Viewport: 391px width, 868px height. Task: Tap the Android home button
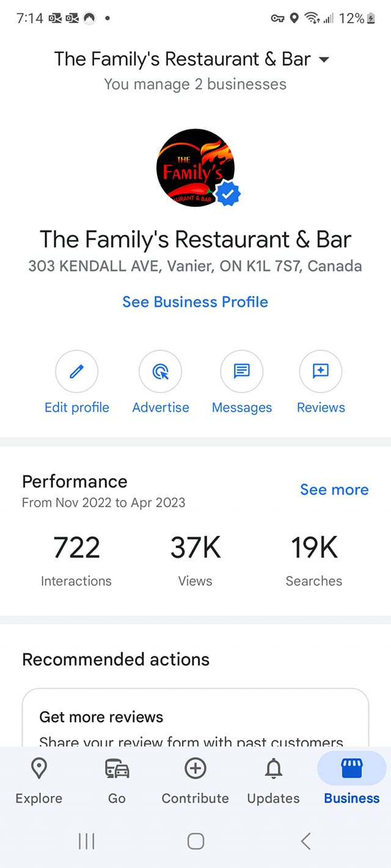[x=195, y=841]
